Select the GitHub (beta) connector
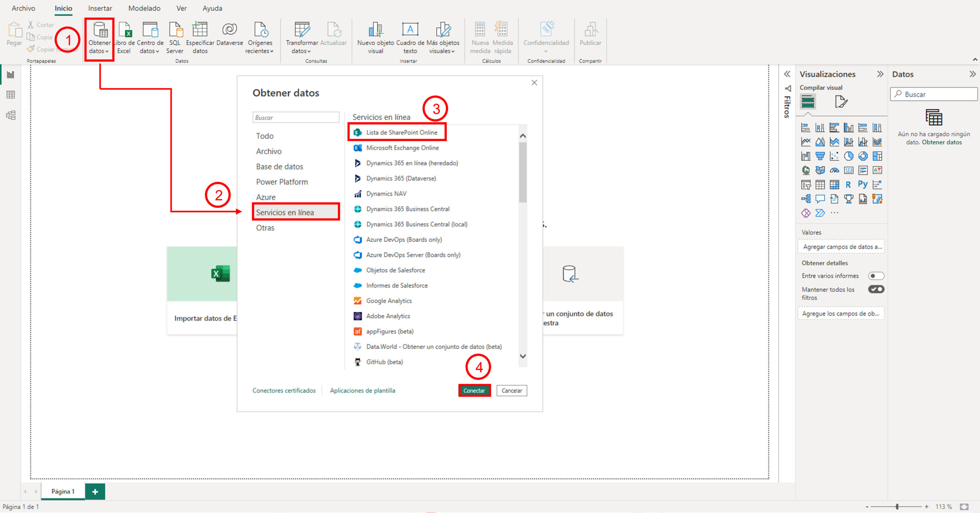The width and height of the screenshot is (980, 513). [378, 362]
